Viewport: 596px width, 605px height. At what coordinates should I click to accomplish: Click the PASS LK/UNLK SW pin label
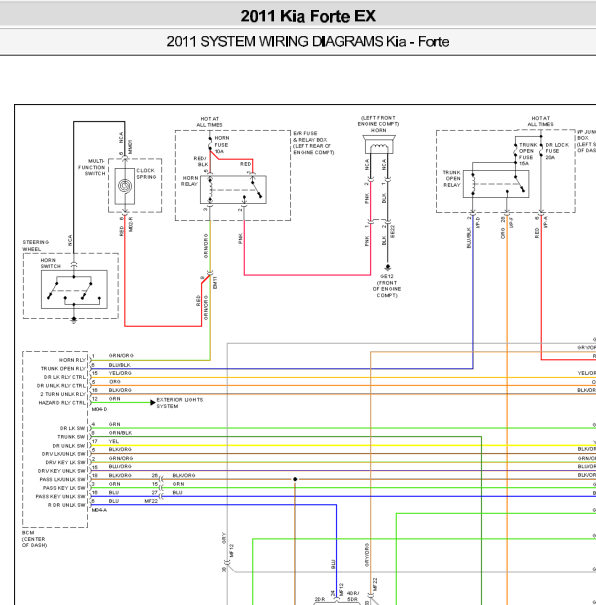coord(63,479)
